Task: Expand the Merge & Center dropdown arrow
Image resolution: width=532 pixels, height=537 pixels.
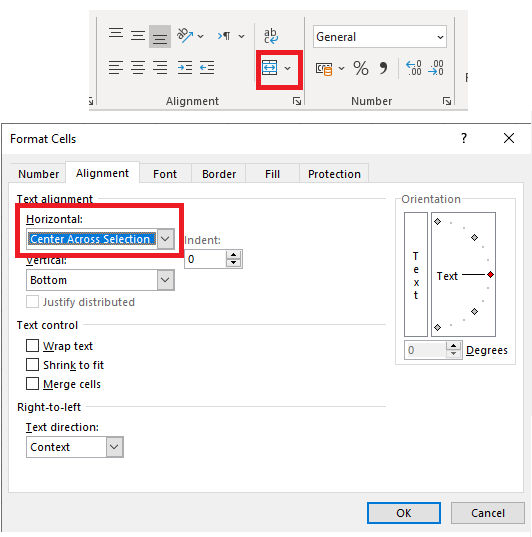Action: 288,68
